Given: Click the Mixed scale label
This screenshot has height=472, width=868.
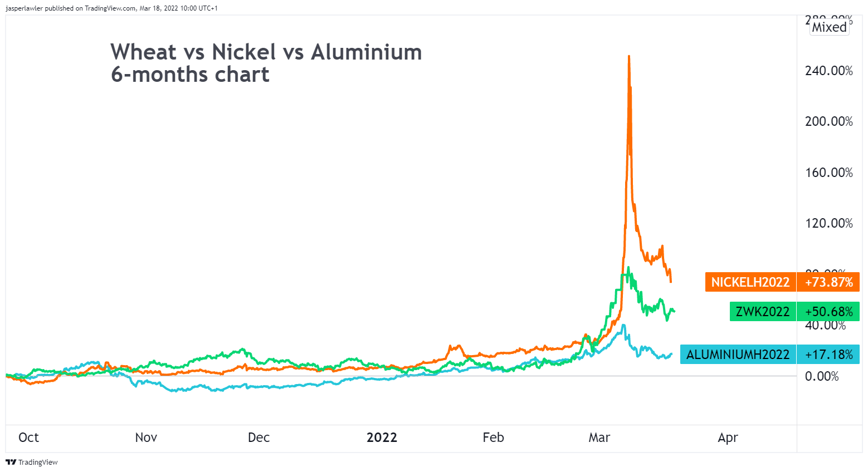Looking at the screenshot, I should [829, 27].
